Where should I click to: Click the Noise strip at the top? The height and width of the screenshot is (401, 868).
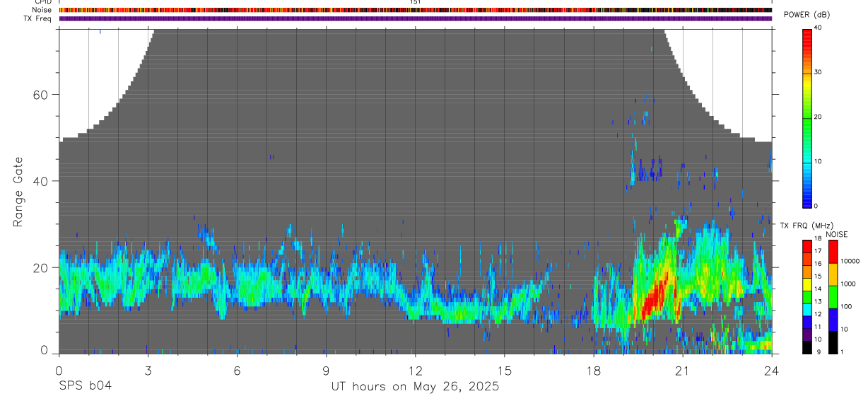tap(415, 10)
